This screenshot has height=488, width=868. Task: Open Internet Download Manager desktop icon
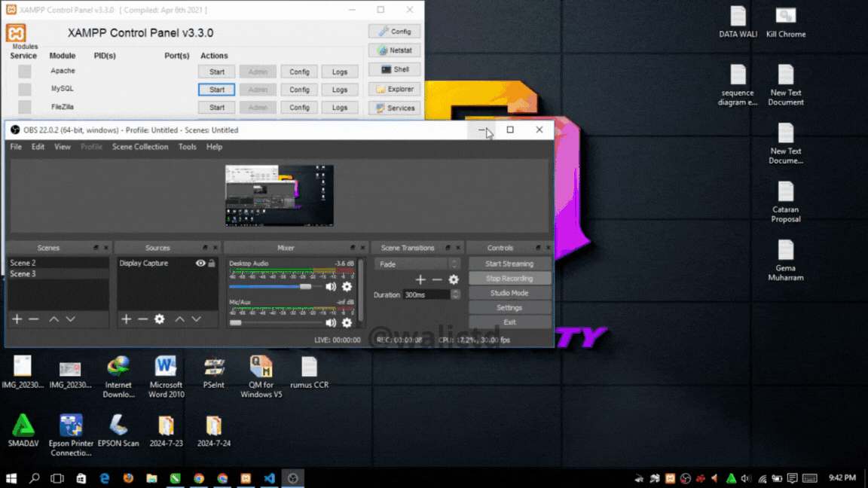pyautogui.click(x=118, y=377)
